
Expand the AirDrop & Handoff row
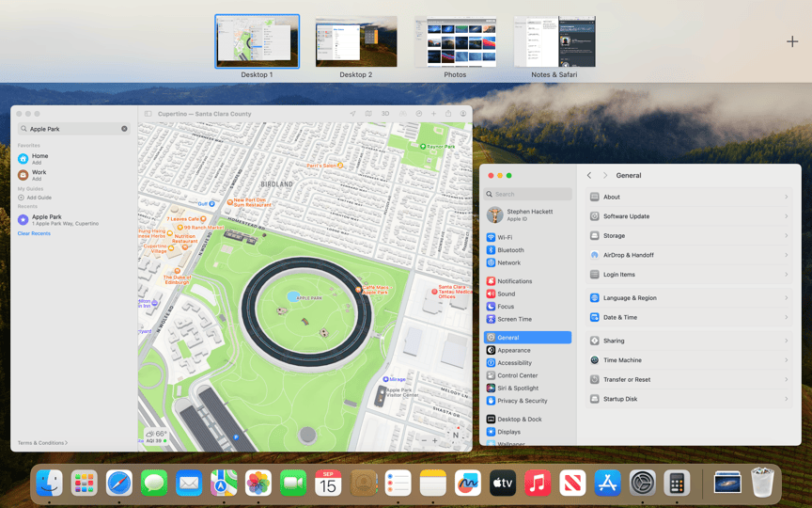coord(689,255)
